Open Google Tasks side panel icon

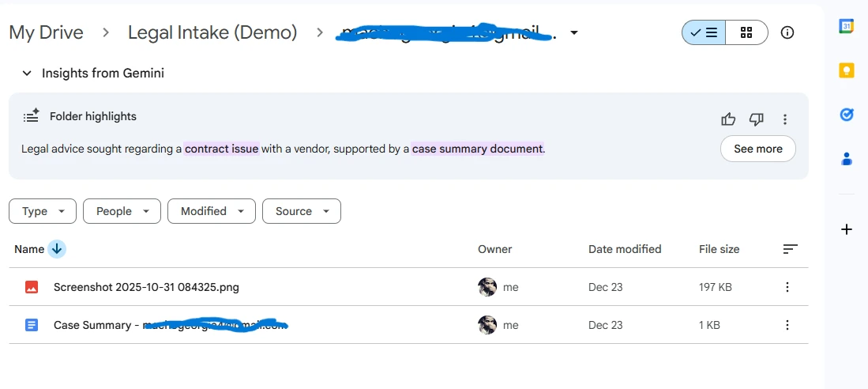(847, 115)
